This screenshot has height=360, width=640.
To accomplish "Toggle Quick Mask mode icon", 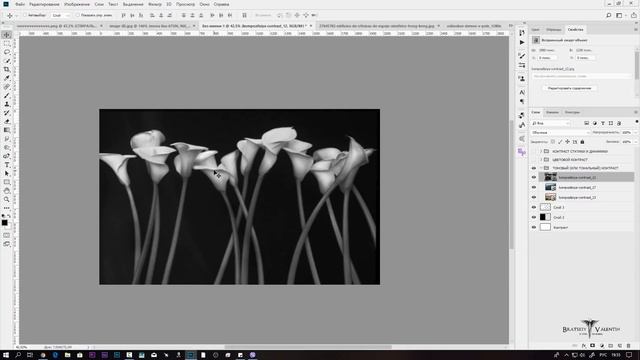I will 7,235.
